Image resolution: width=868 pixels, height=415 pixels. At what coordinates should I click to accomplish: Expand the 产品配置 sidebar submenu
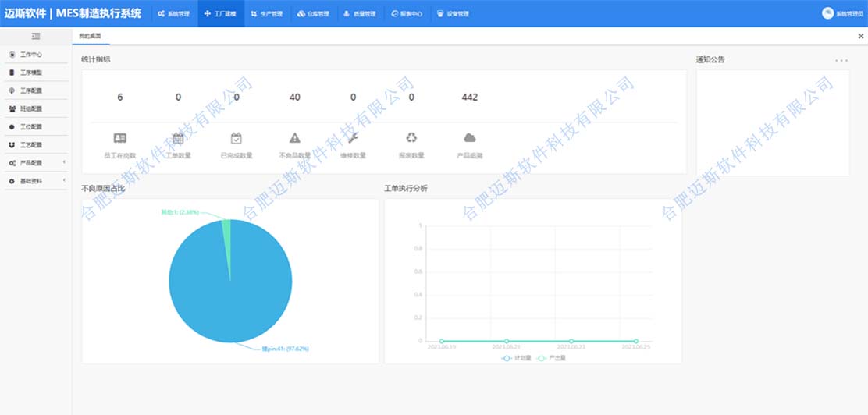coord(36,163)
